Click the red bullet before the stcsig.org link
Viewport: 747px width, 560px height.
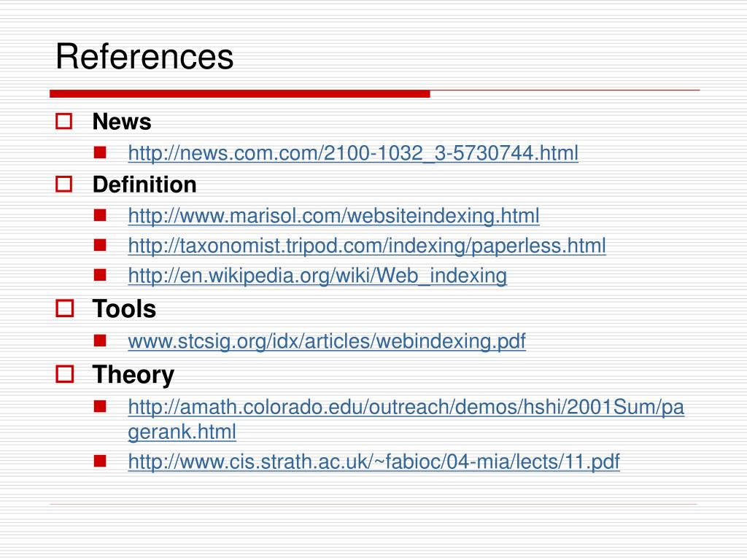99,341
